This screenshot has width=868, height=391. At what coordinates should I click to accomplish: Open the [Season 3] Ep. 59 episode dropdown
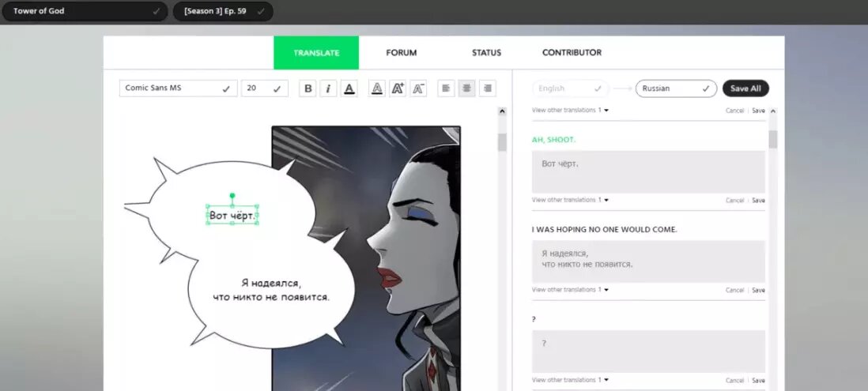click(223, 11)
